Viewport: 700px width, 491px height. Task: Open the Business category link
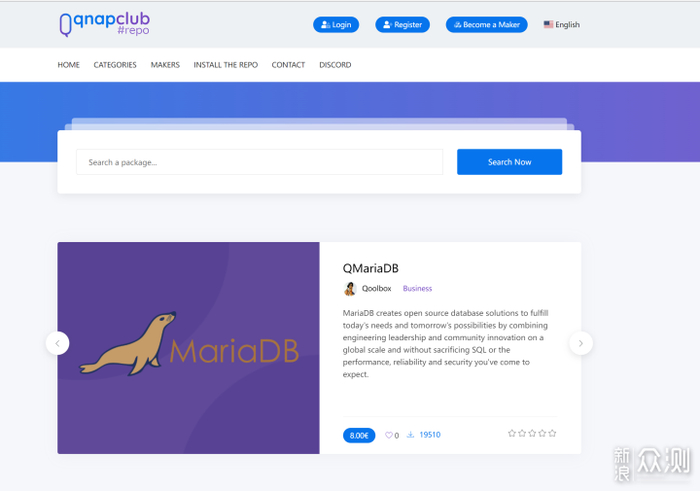[x=417, y=289]
